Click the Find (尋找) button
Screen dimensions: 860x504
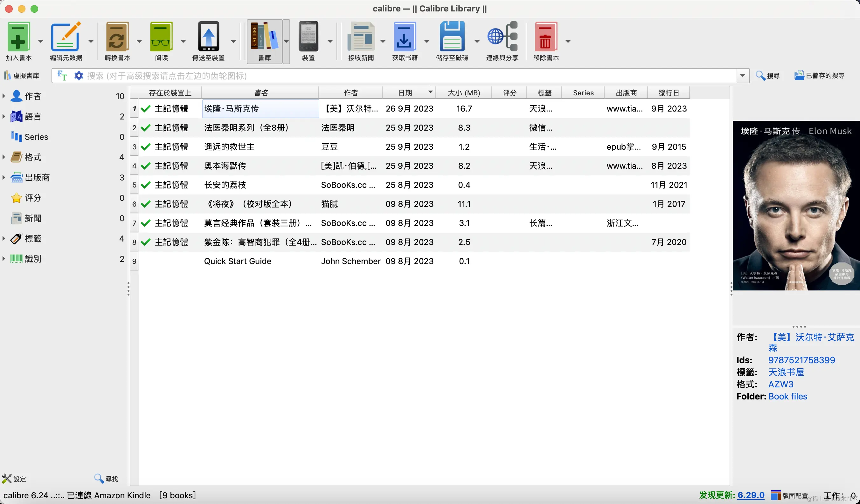click(106, 479)
